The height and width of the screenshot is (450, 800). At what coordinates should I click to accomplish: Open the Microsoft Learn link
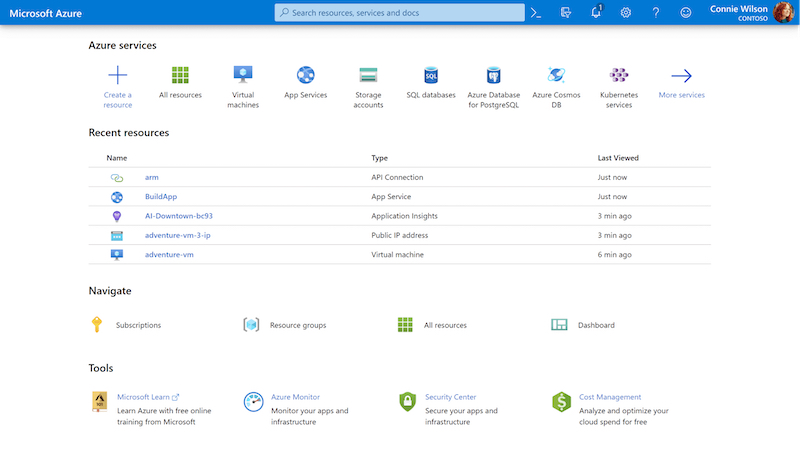143,397
